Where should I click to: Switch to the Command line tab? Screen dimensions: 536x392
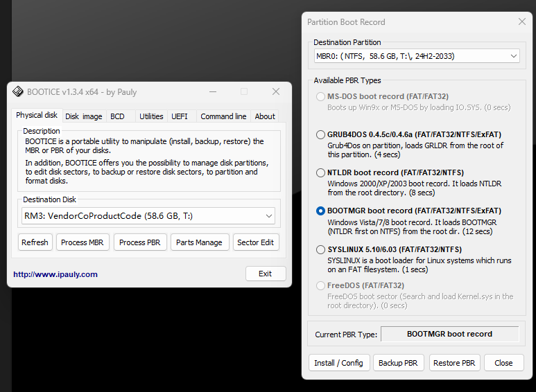click(223, 116)
